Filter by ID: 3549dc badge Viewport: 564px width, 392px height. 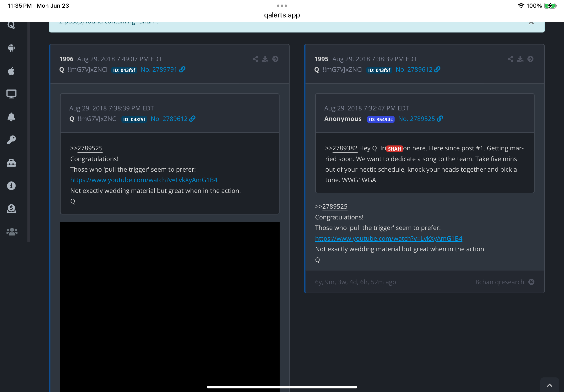tap(381, 119)
